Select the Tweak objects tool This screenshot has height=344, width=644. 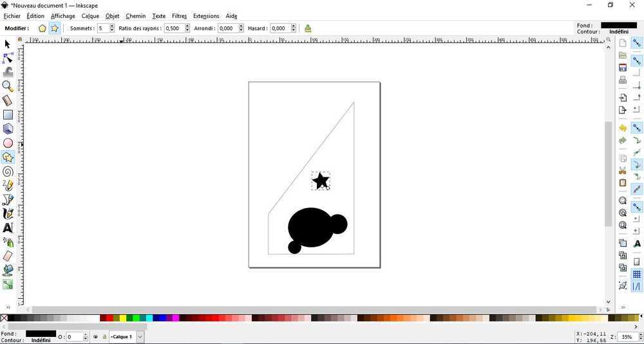(x=7, y=72)
